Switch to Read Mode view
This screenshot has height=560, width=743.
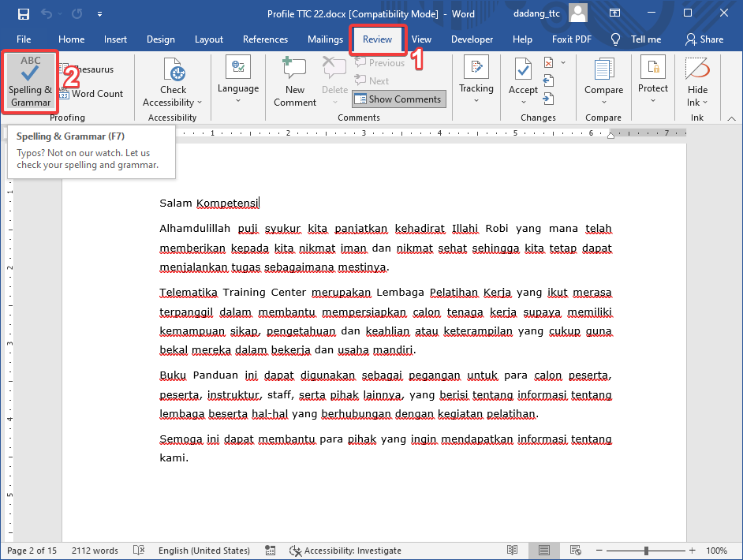[x=513, y=550]
